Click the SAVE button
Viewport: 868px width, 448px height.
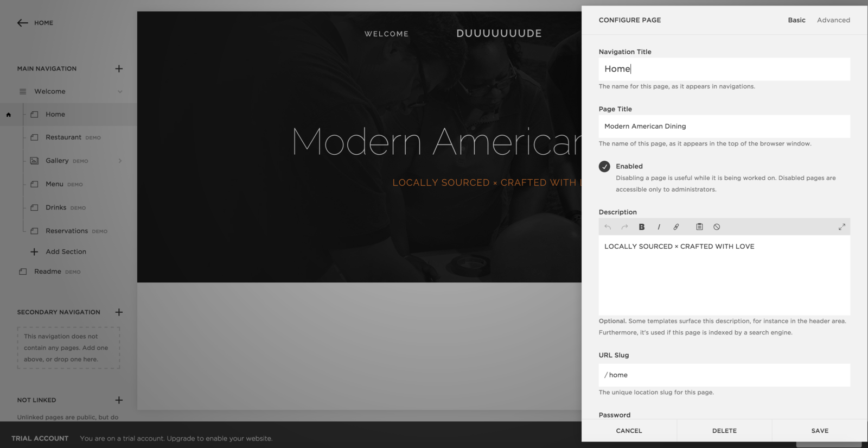[820, 431]
